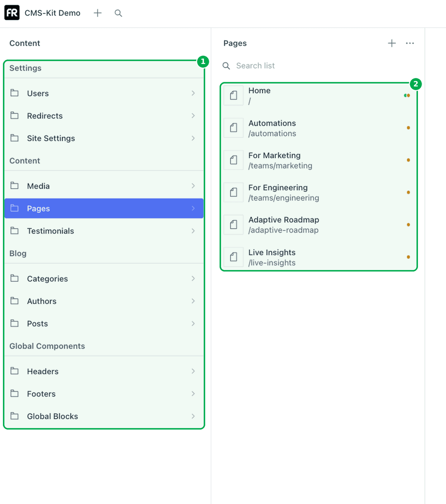
Task: Open the For Engineering page entry
Action: coord(319,192)
